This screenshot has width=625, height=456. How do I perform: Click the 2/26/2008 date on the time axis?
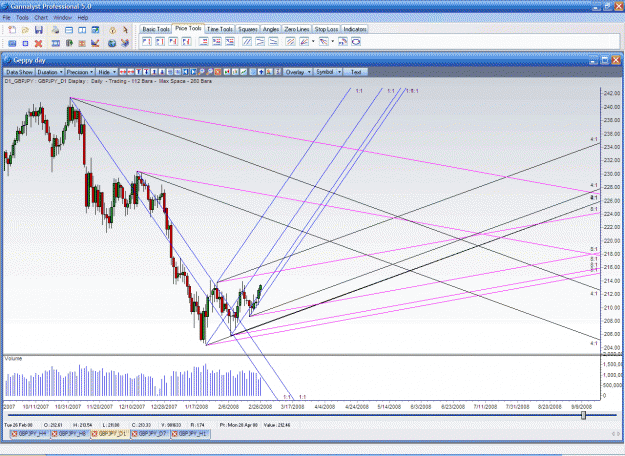coord(260,407)
